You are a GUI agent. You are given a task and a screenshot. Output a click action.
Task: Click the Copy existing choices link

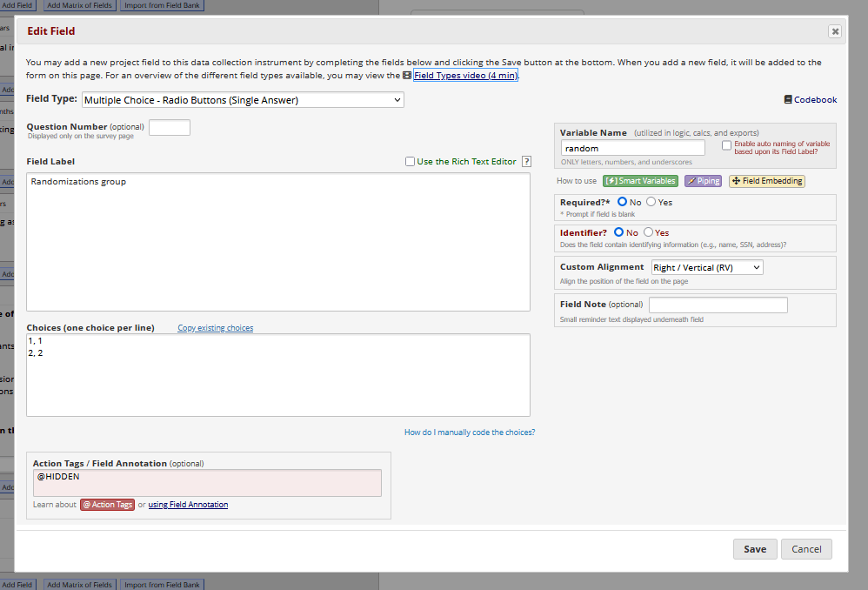pyautogui.click(x=215, y=328)
